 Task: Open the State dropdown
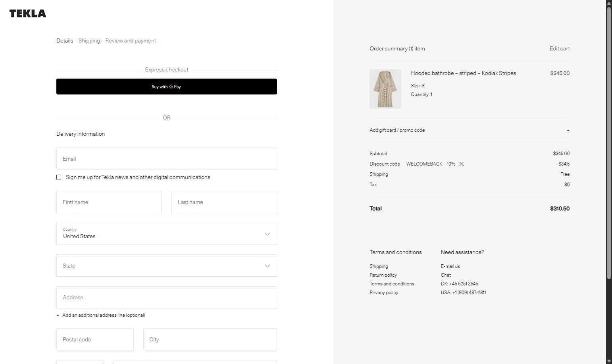click(167, 266)
